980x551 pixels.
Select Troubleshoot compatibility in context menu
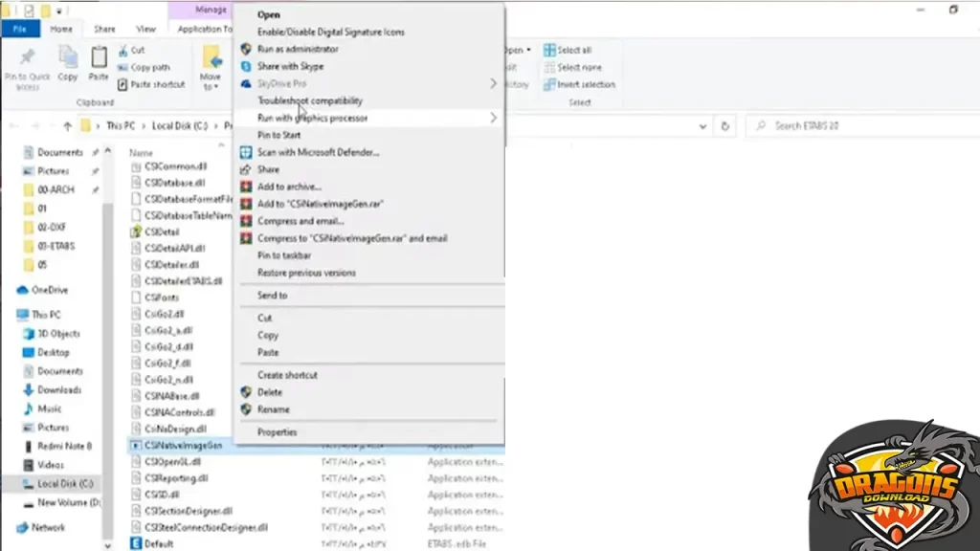tap(310, 100)
